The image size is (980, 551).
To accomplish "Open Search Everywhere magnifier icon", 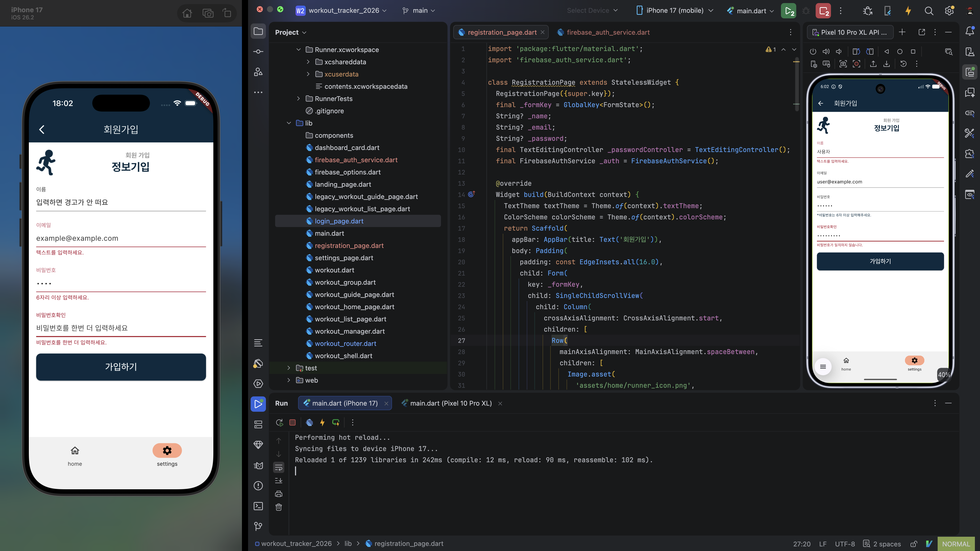I will coord(929,11).
